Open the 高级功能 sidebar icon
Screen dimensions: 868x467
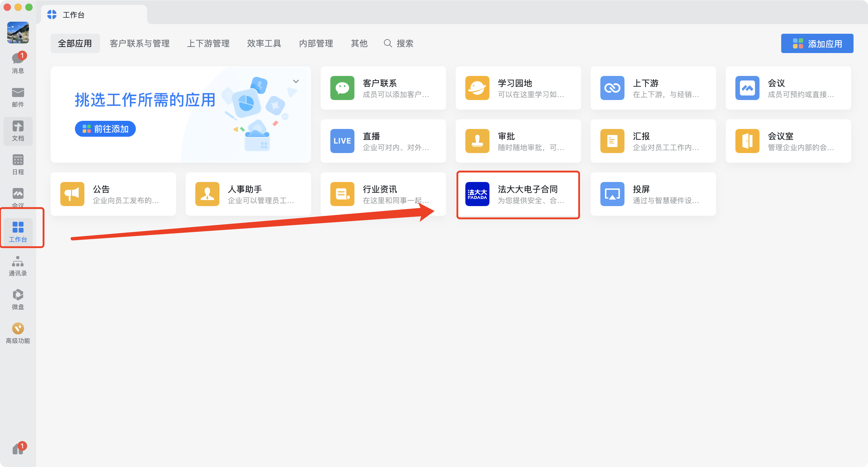point(18,333)
